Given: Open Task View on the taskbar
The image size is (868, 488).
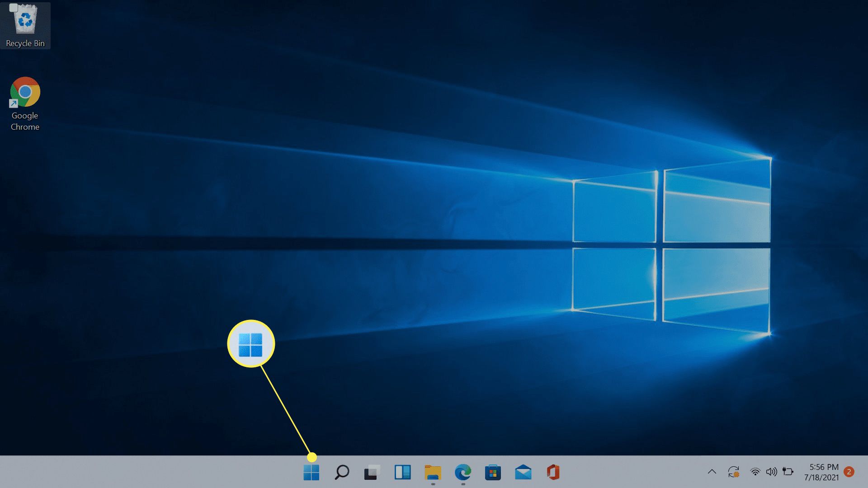Looking at the screenshot, I should pyautogui.click(x=372, y=472).
